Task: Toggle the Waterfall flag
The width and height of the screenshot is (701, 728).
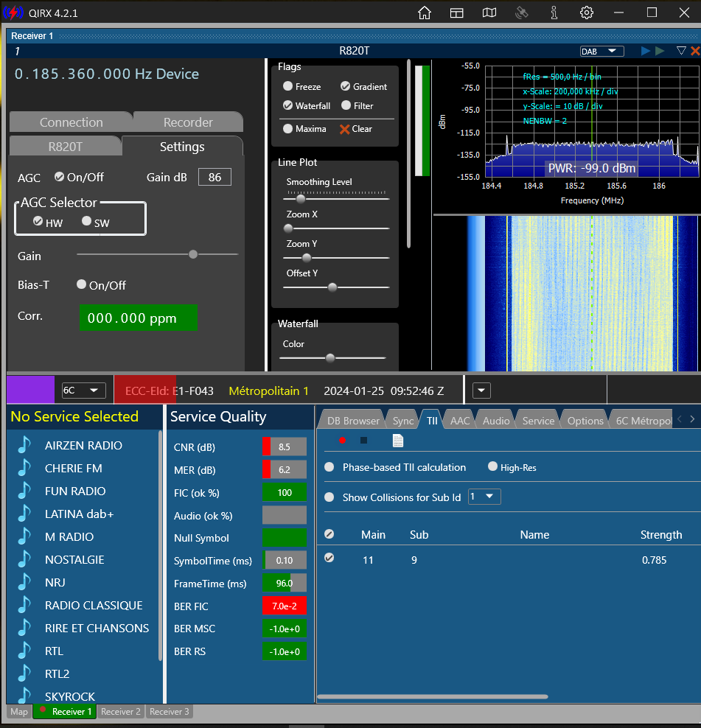Action: 287,105
